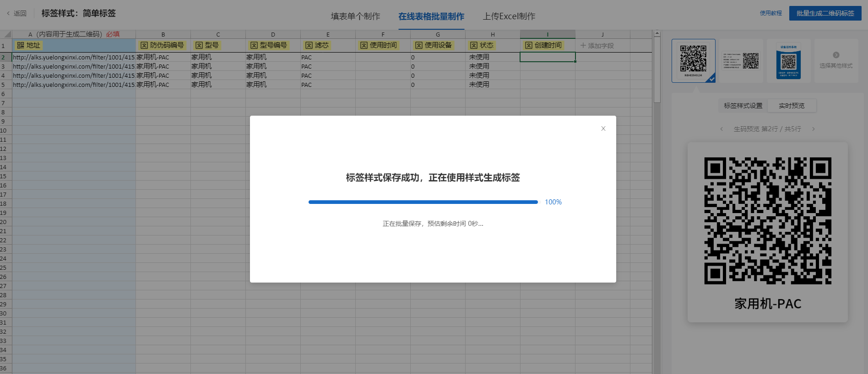
Task: Switch to 实时预览 tab
Action: click(x=792, y=106)
